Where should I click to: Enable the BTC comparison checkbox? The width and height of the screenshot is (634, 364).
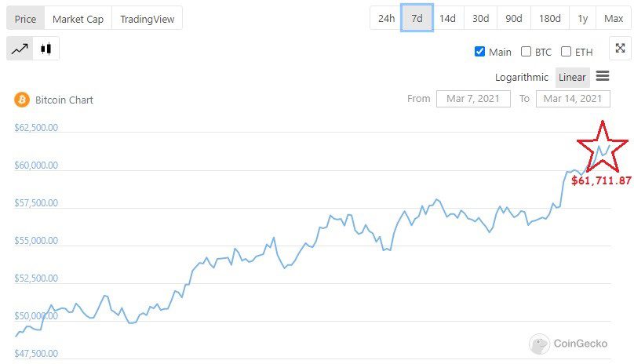pos(526,52)
